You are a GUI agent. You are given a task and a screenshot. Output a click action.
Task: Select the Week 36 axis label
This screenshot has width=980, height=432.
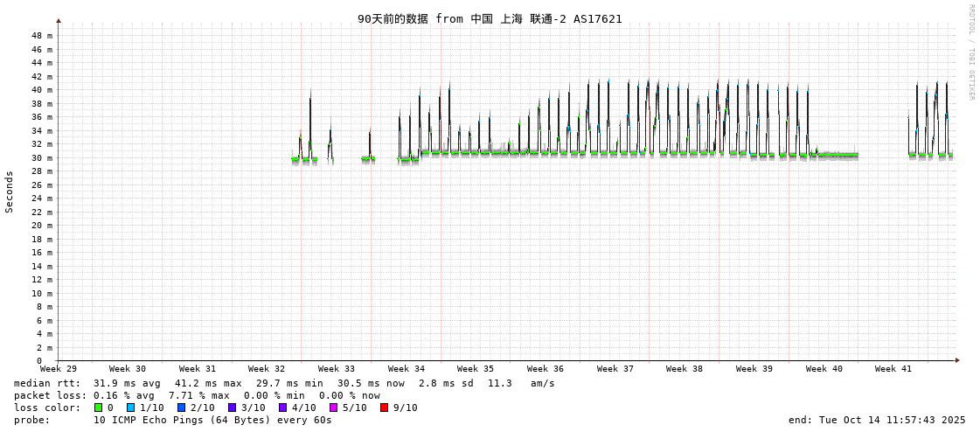[546, 369]
